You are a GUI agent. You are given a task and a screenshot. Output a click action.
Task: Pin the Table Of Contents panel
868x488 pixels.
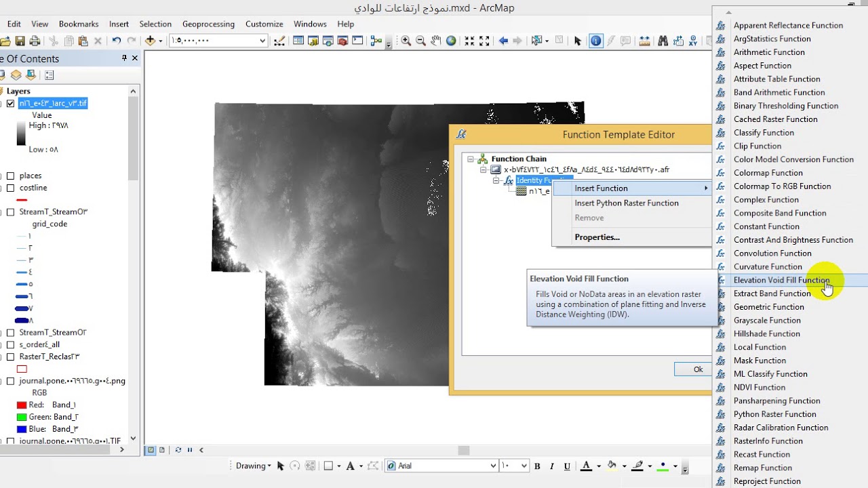[x=124, y=58]
